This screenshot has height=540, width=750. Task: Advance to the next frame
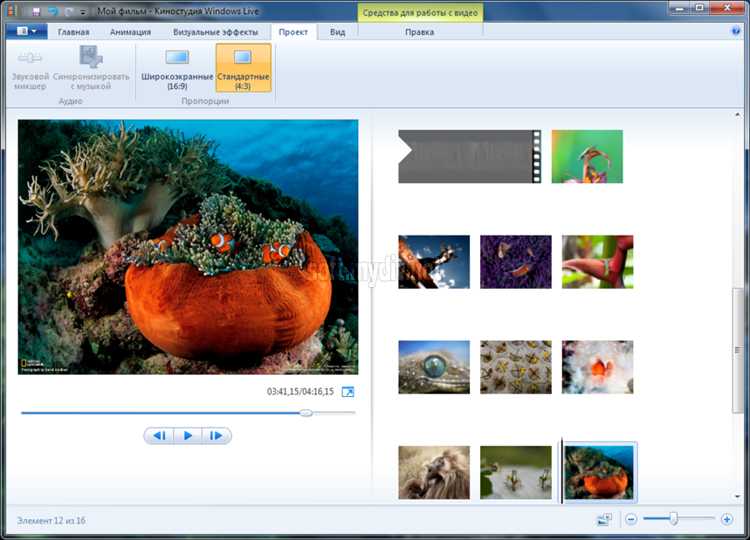click(x=216, y=436)
